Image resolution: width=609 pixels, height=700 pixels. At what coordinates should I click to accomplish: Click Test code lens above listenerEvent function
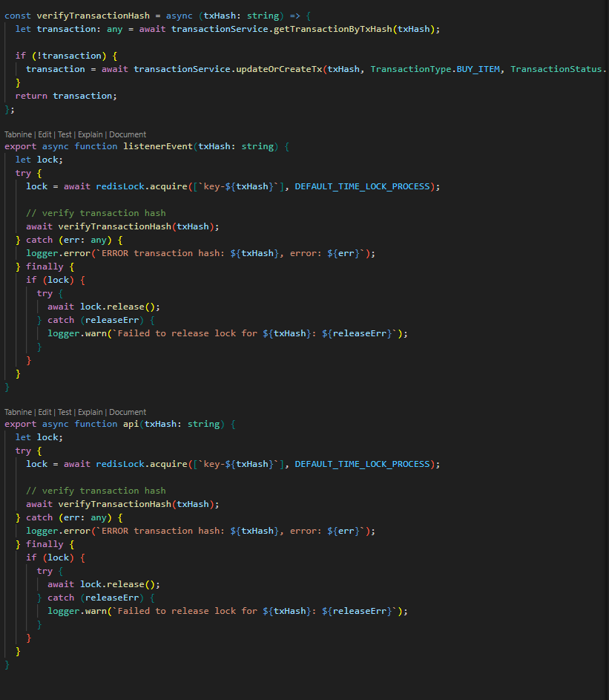65,134
